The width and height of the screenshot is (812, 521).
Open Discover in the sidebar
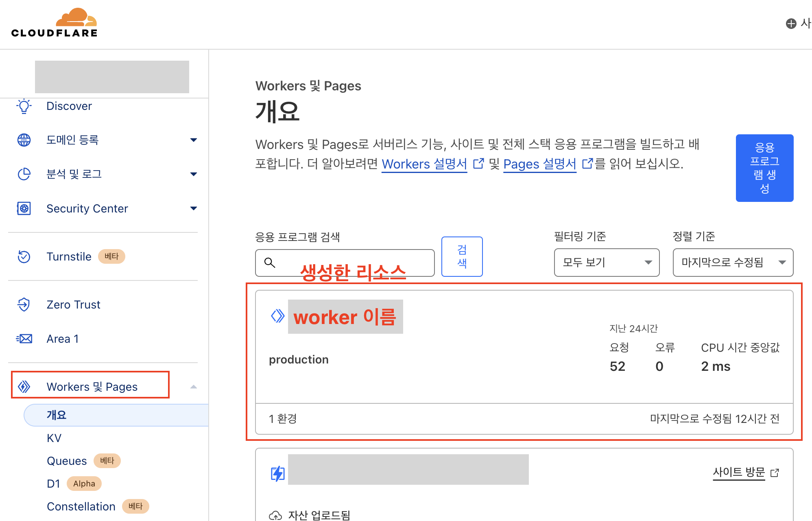[69, 106]
